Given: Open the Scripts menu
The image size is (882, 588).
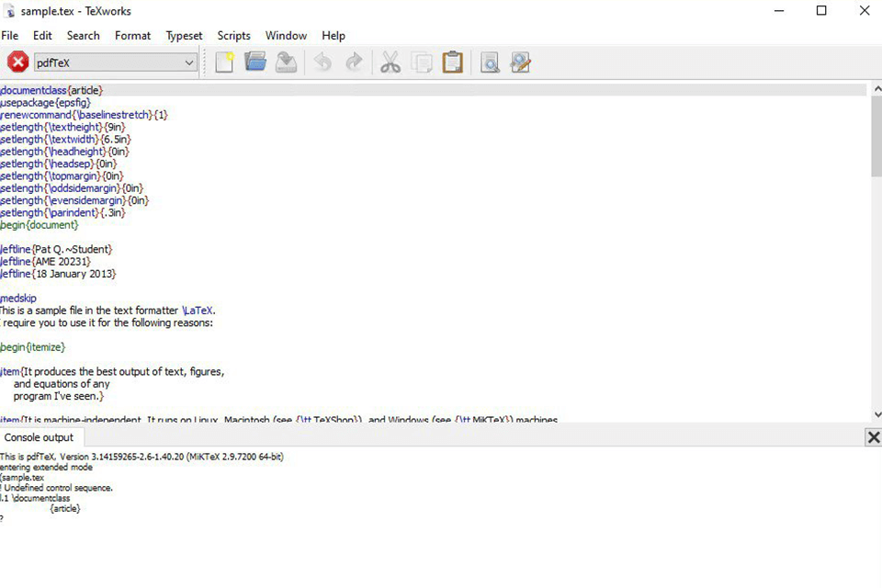Looking at the screenshot, I should (234, 36).
